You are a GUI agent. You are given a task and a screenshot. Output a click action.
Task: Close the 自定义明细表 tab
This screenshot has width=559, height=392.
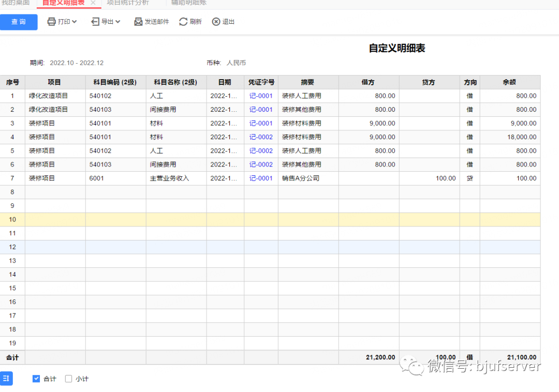(93, 3)
